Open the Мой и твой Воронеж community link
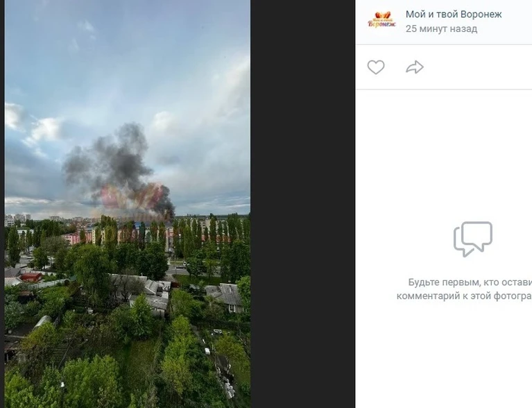The height and width of the screenshot is (408, 532). [x=454, y=15]
